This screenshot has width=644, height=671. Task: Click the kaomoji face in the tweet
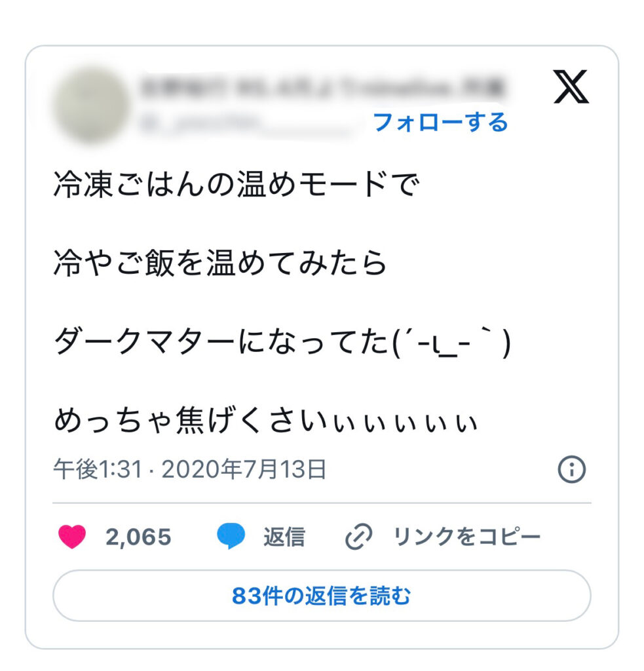[451, 343]
